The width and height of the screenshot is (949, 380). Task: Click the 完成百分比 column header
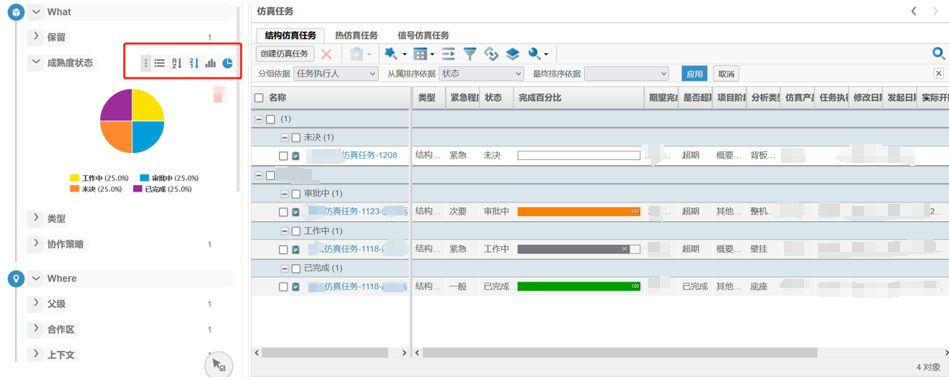click(579, 97)
